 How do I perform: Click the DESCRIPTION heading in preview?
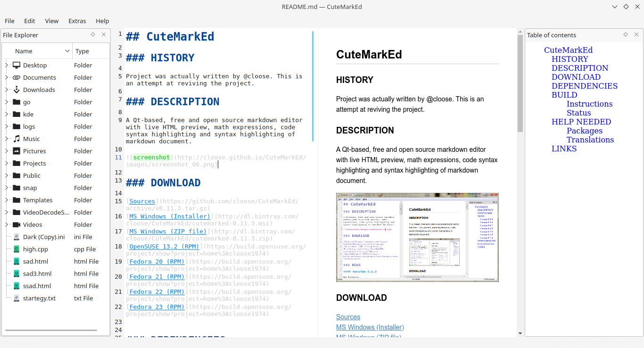(365, 131)
